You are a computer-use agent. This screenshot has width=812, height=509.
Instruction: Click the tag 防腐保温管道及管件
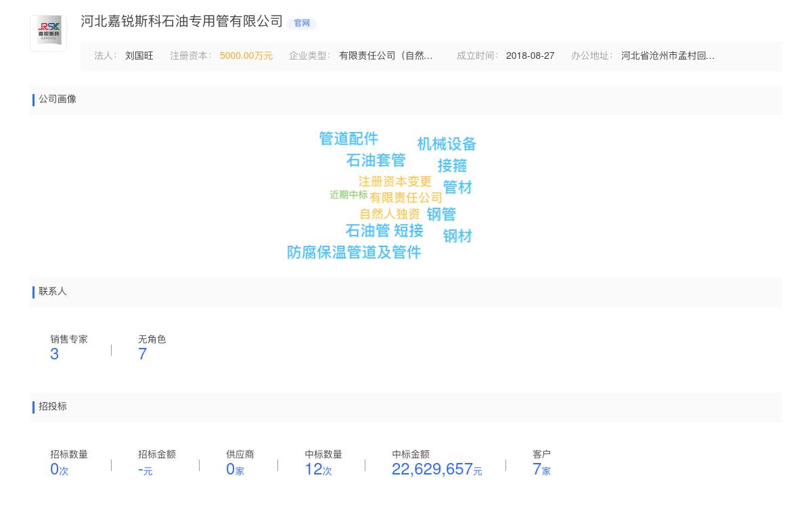pyautogui.click(x=354, y=252)
